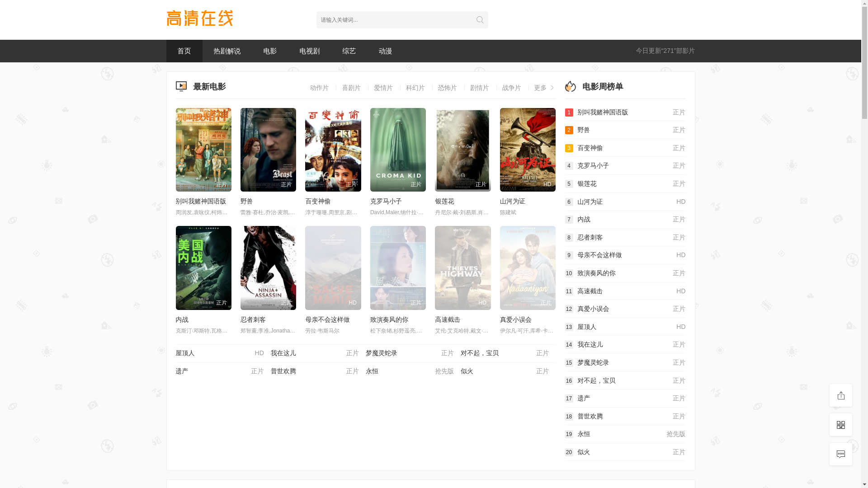Click the 高清在线 site logo

199,19
